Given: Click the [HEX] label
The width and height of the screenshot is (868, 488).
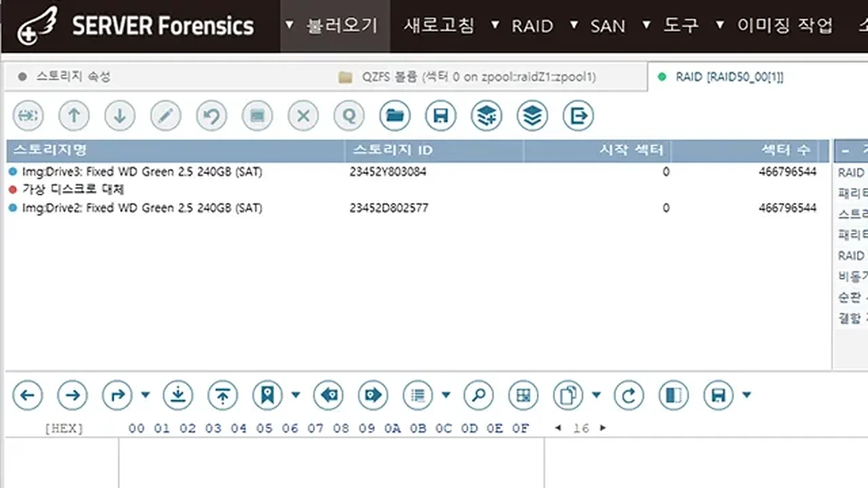Looking at the screenshot, I should [x=64, y=428].
